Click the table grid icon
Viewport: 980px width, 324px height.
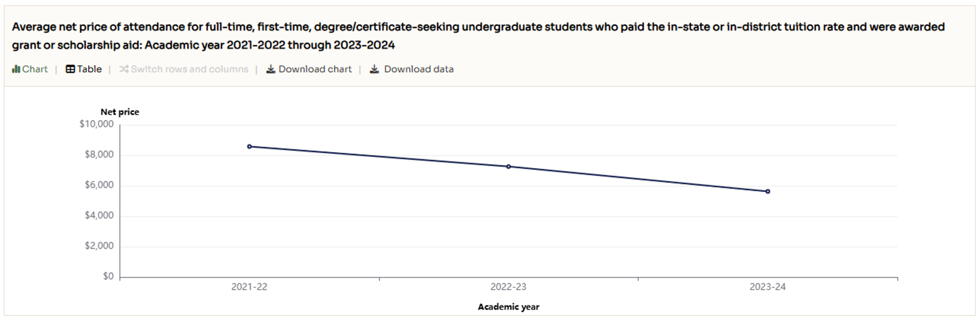coord(70,69)
